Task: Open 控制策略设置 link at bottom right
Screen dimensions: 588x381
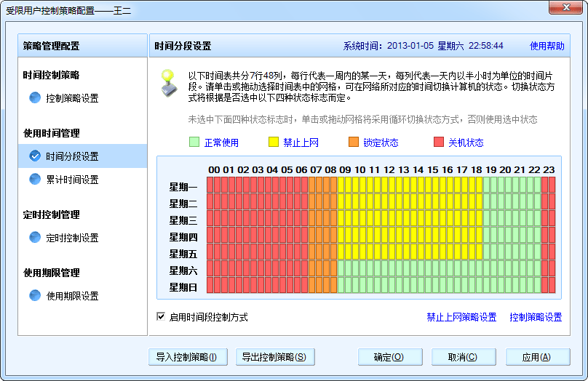Action: [x=536, y=317]
